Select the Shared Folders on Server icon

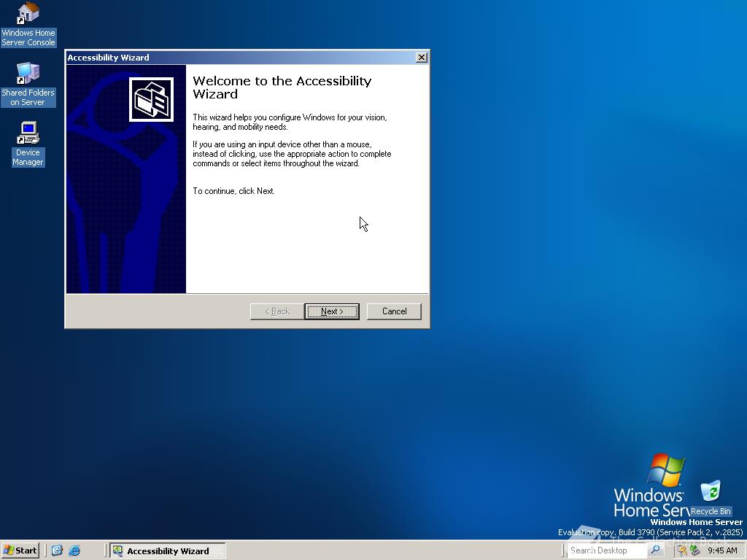(28, 85)
